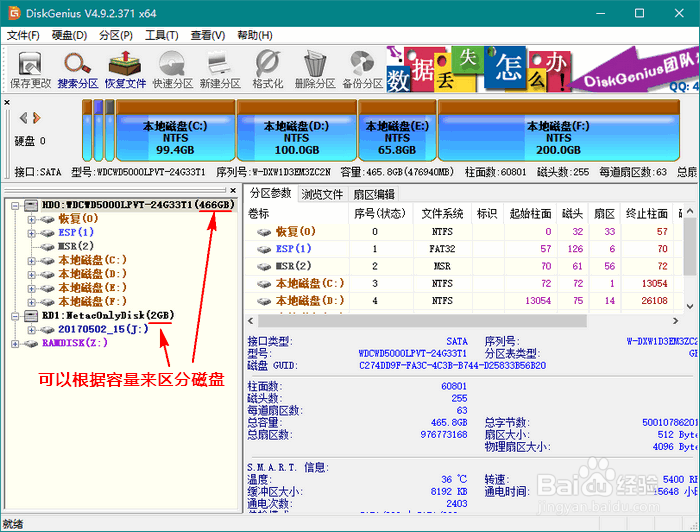
Task: Open the Search Partitions (搜索分区) tool
Action: (78, 69)
